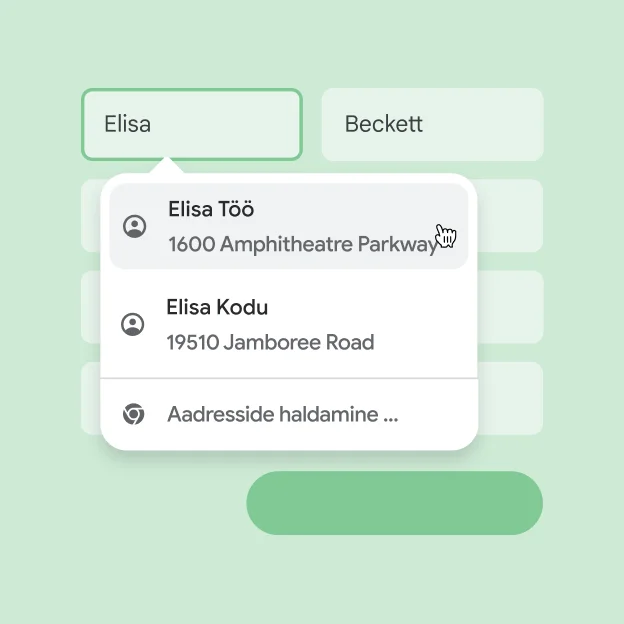Click the blank field right of Elisa Töö
The height and width of the screenshot is (624, 624).
(x=511, y=215)
